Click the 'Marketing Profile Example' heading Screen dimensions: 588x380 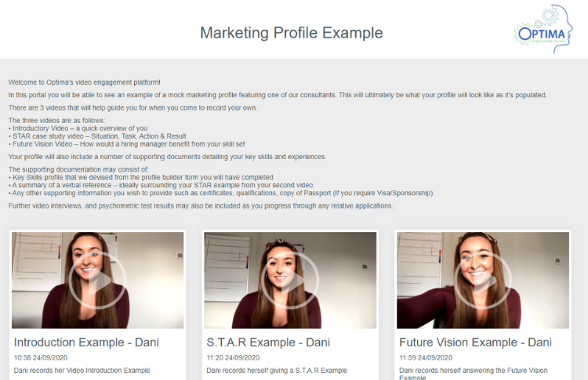(x=292, y=33)
